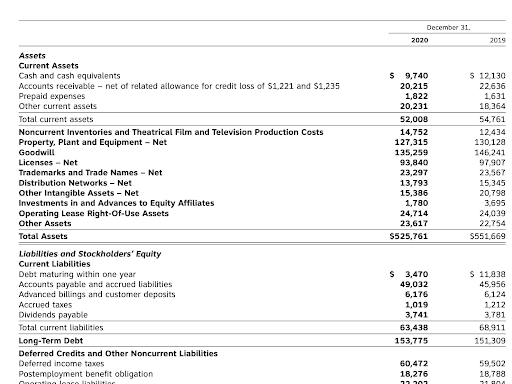
Task: Click Total current assets 2019 value 54,761
Action: point(492,119)
